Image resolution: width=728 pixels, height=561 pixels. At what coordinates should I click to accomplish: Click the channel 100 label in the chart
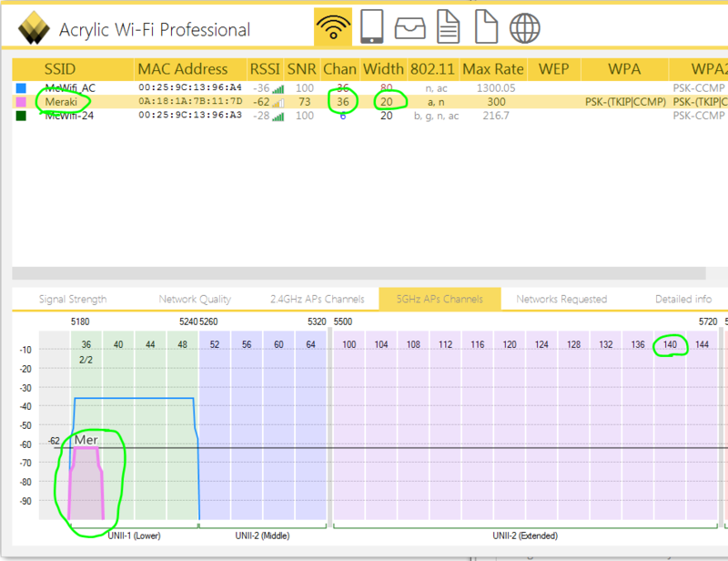(x=349, y=344)
